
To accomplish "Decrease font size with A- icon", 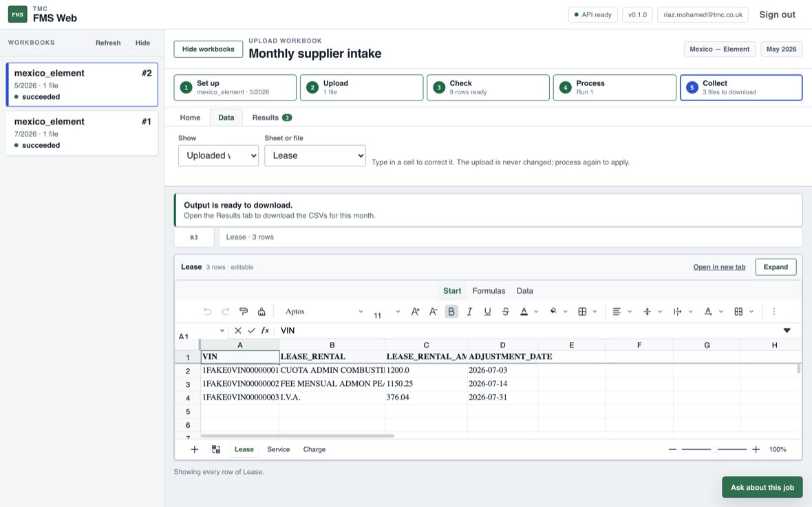I will (x=434, y=311).
